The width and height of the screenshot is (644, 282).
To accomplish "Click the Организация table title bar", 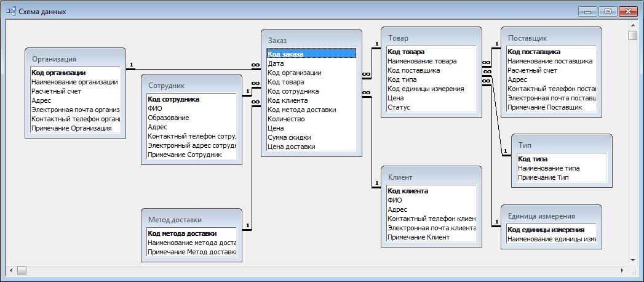I will 74,59.
